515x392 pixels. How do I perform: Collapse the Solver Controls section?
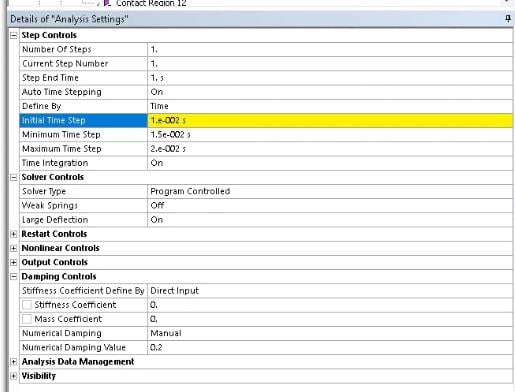tap(13, 177)
